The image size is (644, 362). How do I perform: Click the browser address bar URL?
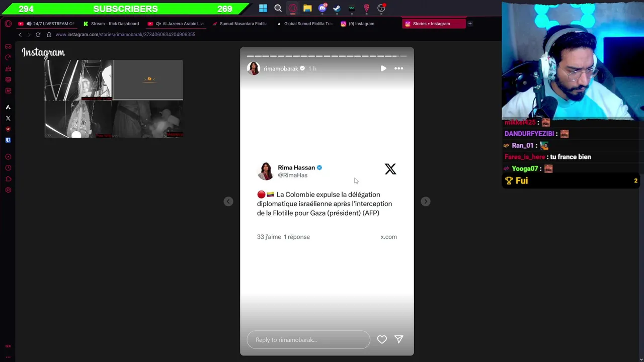pyautogui.click(x=125, y=35)
